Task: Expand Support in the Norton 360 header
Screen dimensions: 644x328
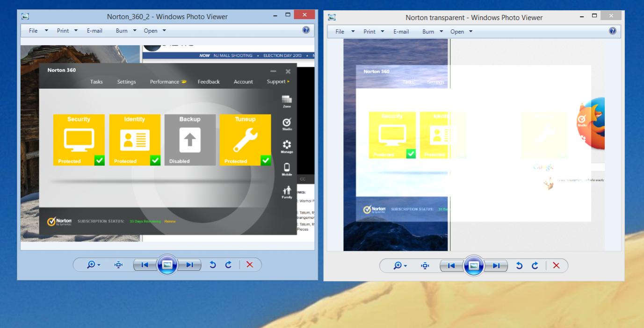Action: 278,82
